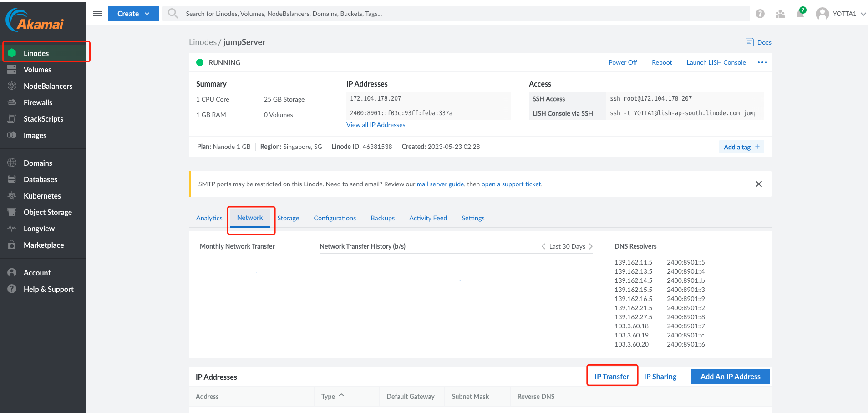Click Power Off

click(623, 62)
